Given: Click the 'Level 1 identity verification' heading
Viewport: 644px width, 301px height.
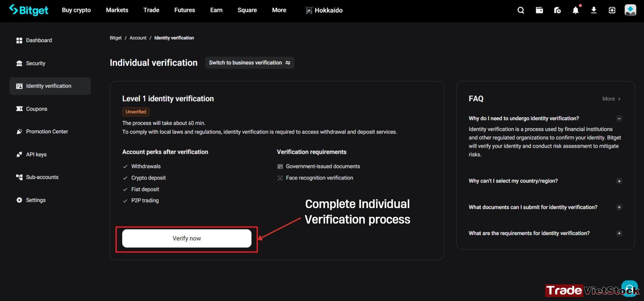Looking at the screenshot, I should (168, 99).
